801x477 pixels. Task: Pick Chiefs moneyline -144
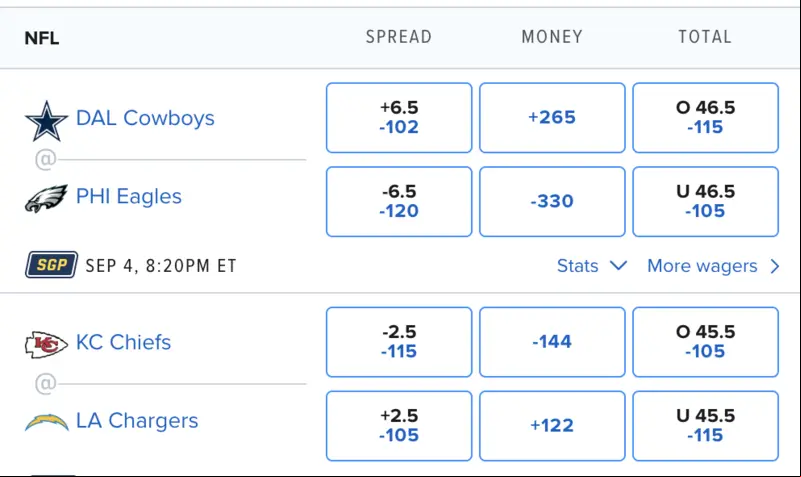(552, 342)
